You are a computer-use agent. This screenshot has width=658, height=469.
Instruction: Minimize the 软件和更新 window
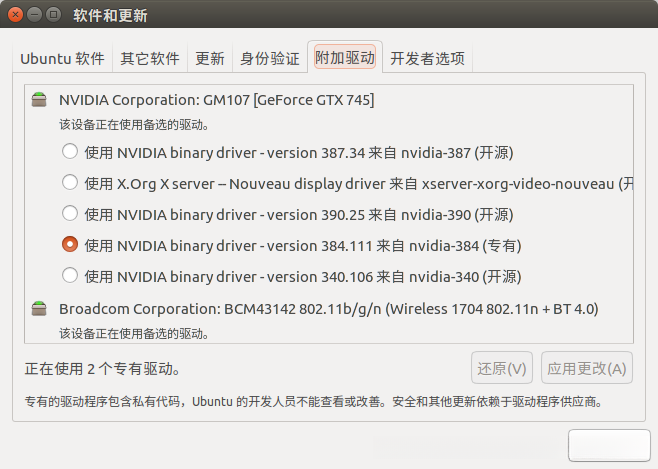36,16
